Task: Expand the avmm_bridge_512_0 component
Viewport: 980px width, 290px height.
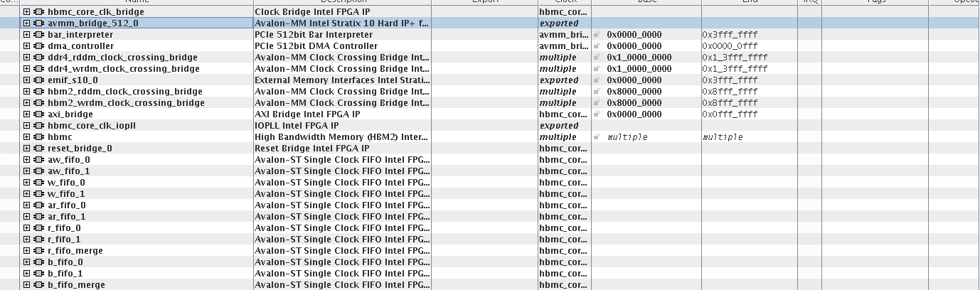Action: (26, 23)
